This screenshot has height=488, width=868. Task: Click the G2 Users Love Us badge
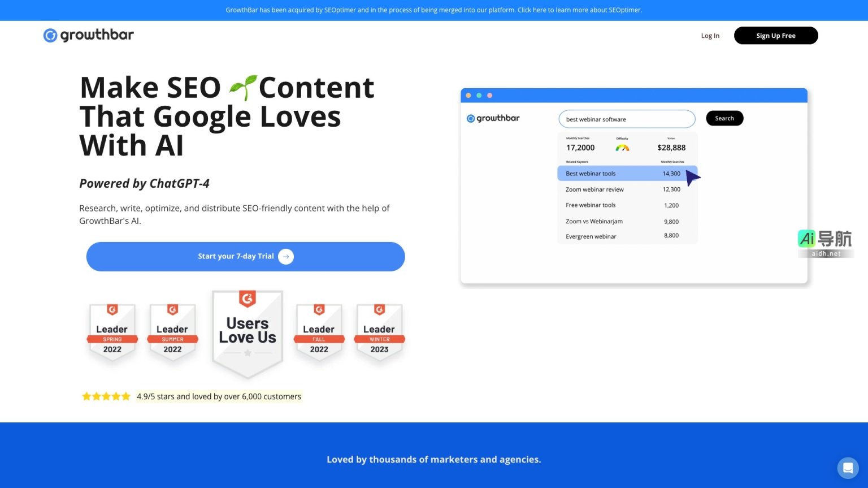click(248, 332)
